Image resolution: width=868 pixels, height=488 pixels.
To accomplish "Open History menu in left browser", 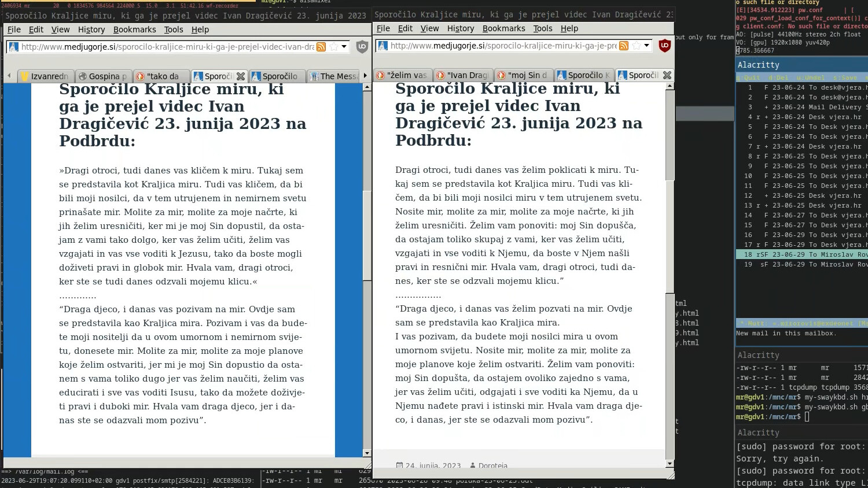I will click(91, 29).
